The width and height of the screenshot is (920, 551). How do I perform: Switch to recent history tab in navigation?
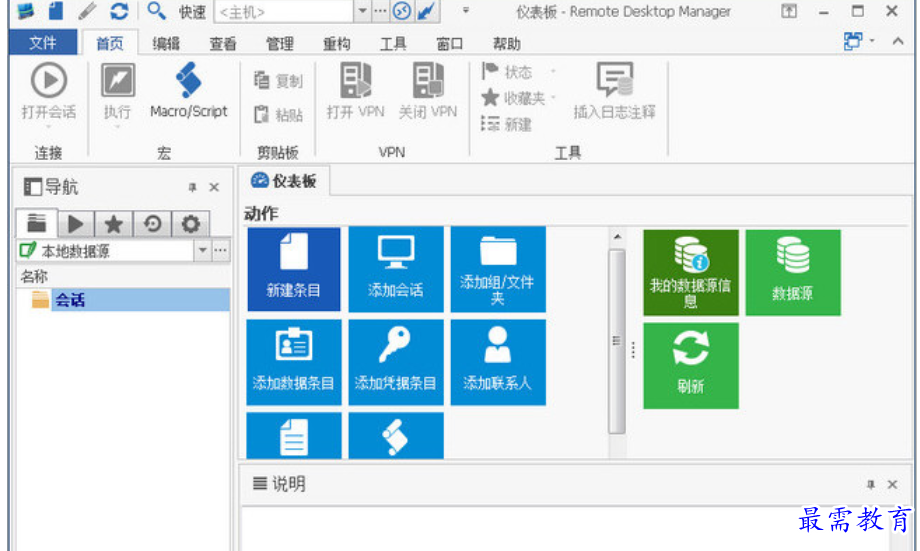(x=153, y=224)
